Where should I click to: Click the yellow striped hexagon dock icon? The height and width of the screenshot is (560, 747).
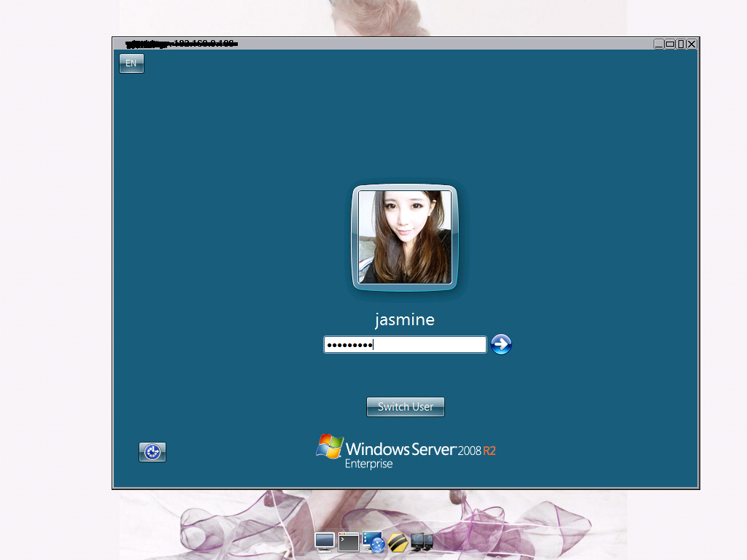[x=398, y=542]
